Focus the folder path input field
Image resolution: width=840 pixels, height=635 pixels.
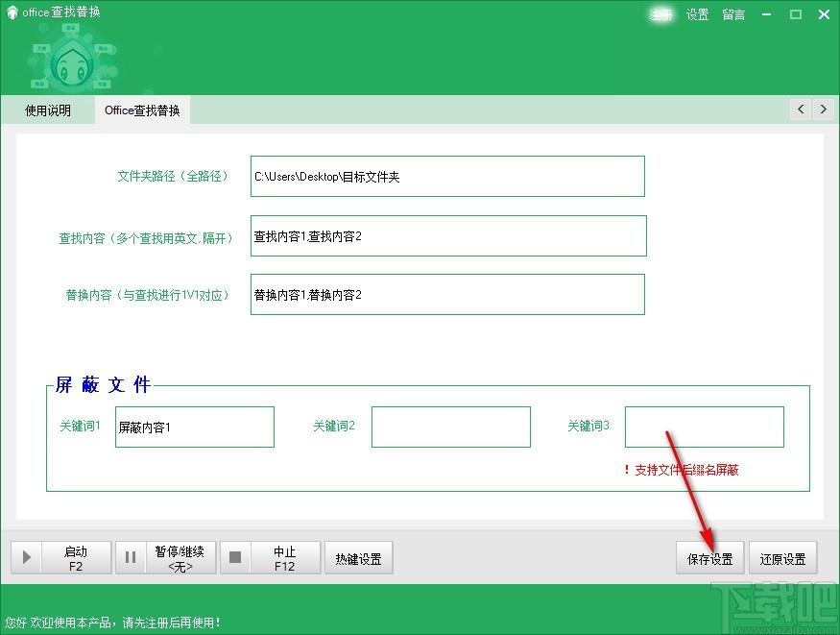pyautogui.click(x=447, y=177)
